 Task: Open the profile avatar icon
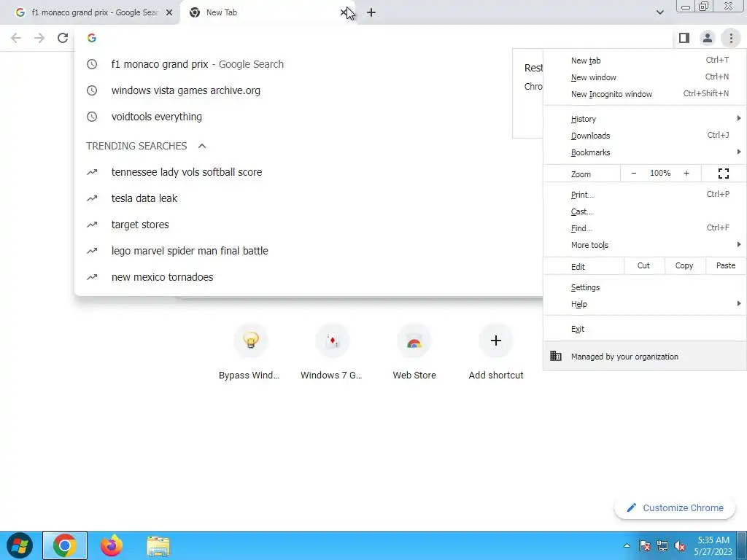tap(708, 38)
